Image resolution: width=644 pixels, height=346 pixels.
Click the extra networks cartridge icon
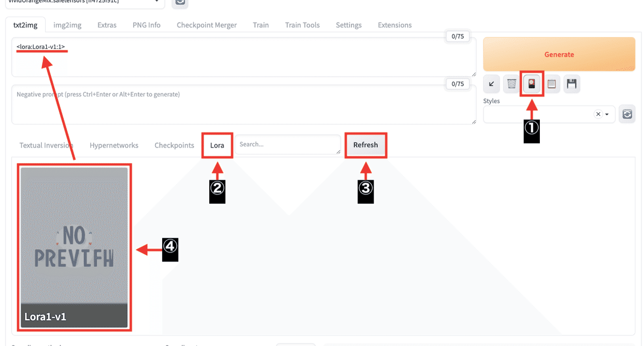pos(532,84)
